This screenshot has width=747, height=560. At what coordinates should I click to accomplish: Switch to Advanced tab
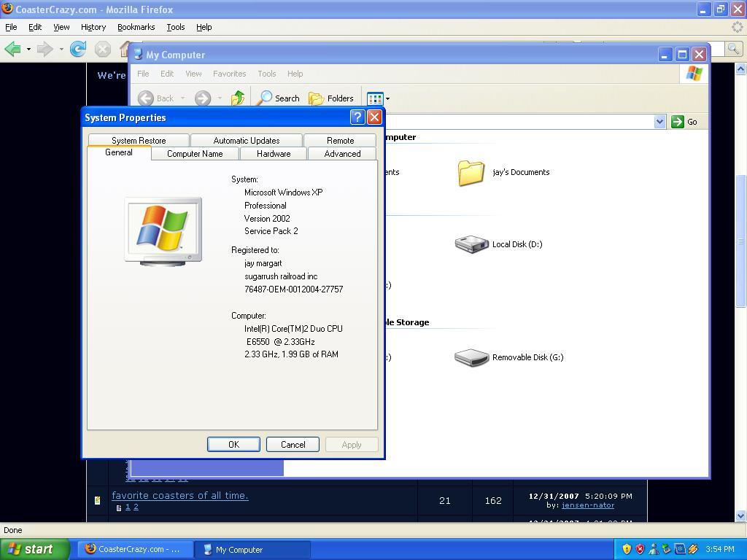342,154
